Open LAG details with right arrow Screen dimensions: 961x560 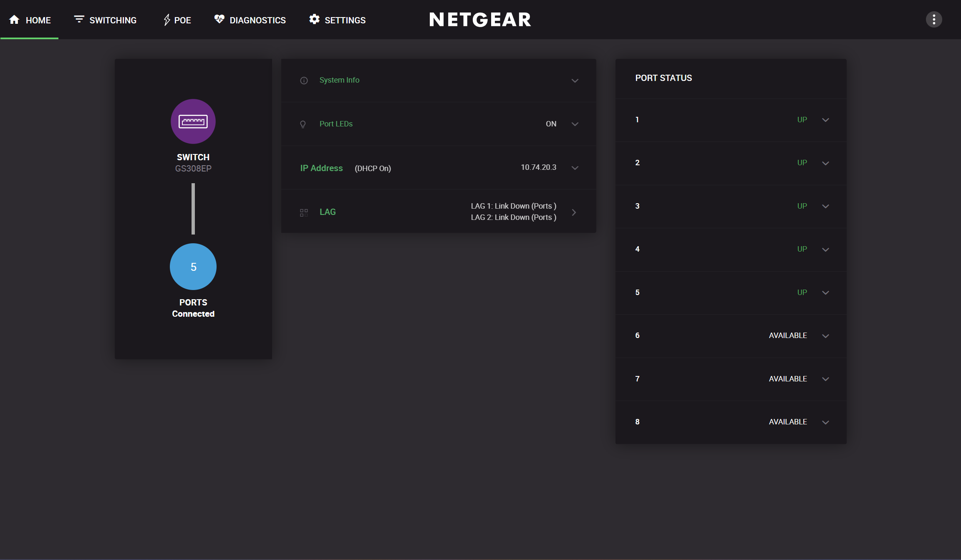tap(574, 212)
